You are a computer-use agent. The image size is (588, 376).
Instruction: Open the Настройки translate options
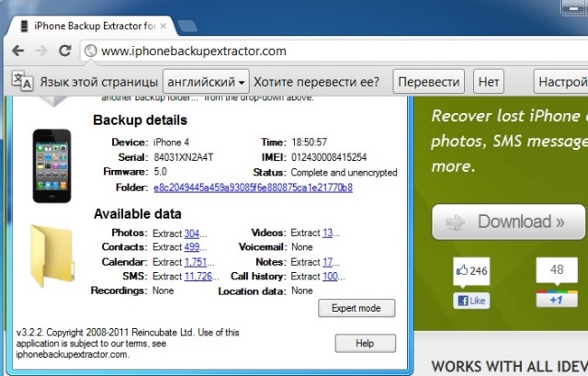(x=561, y=82)
